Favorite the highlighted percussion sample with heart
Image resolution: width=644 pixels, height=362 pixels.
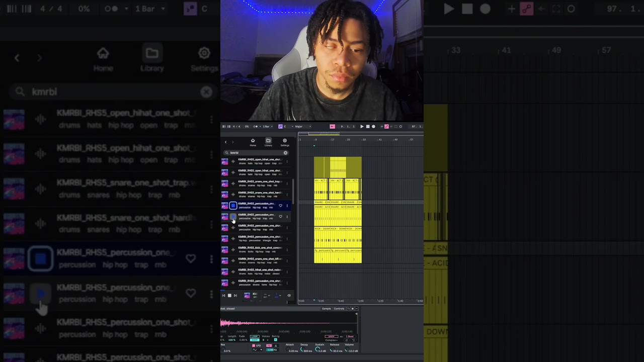coord(280,205)
